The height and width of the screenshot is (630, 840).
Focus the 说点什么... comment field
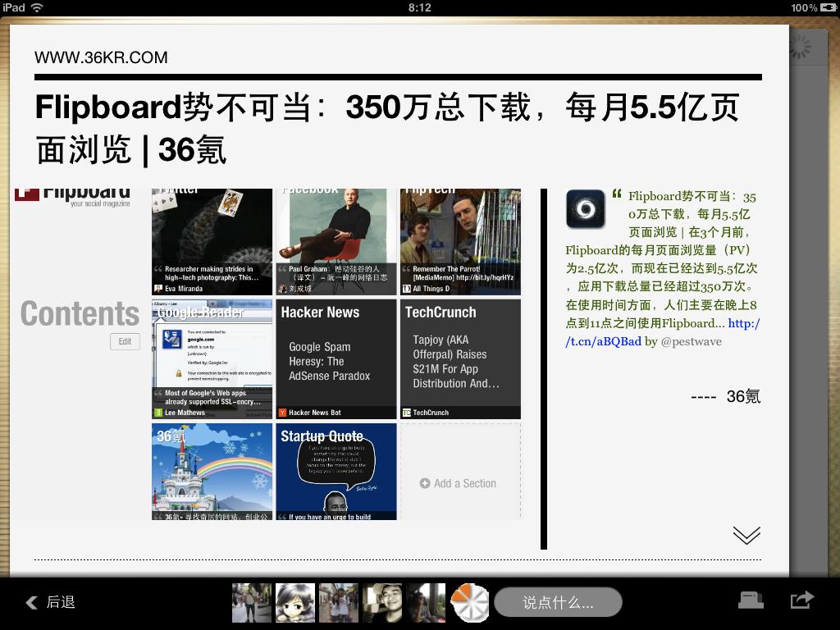(x=558, y=603)
